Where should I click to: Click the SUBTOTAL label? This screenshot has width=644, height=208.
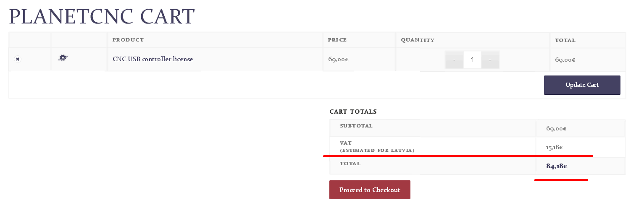click(x=356, y=126)
